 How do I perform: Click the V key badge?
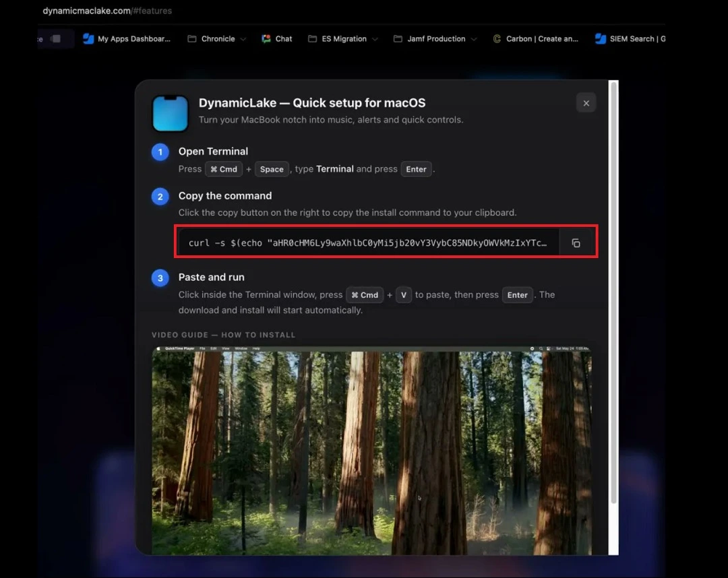click(404, 295)
